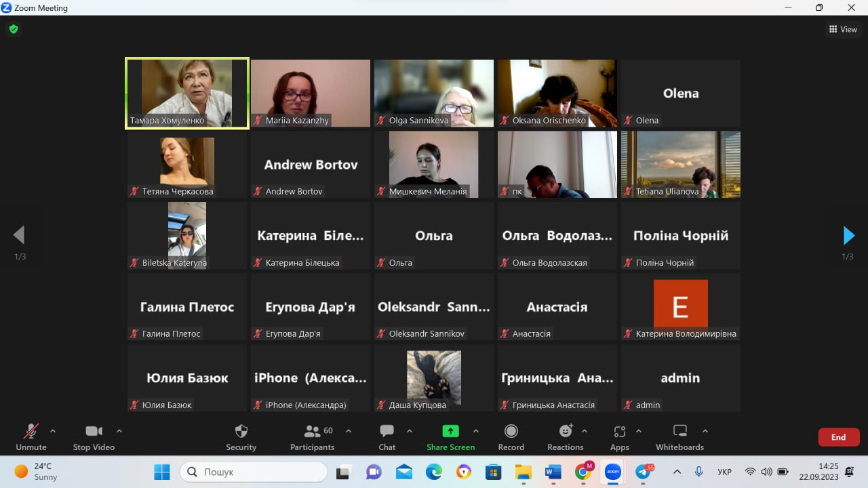The width and height of the screenshot is (868, 488).
Task: Select Тамара Хомуленко's video tile
Action: click(x=187, y=94)
